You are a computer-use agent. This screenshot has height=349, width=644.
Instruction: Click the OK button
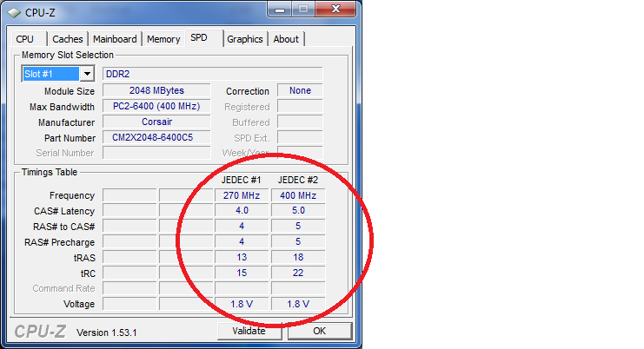click(x=319, y=331)
